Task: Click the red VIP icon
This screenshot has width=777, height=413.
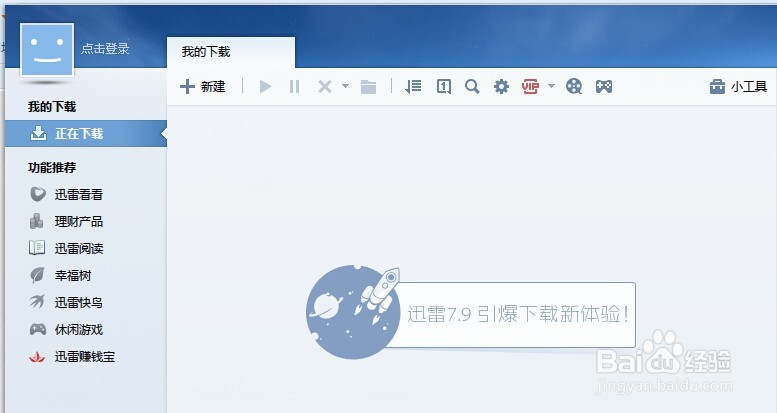Action: coord(530,87)
